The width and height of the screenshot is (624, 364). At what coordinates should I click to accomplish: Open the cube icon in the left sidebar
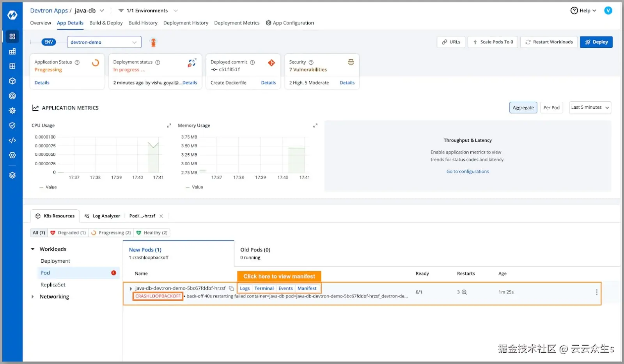pyautogui.click(x=12, y=81)
